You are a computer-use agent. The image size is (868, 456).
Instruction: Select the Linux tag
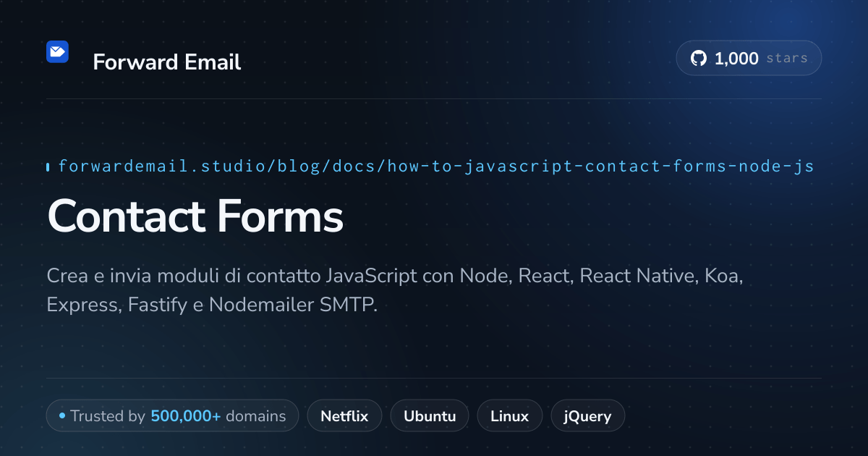[509, 416]
